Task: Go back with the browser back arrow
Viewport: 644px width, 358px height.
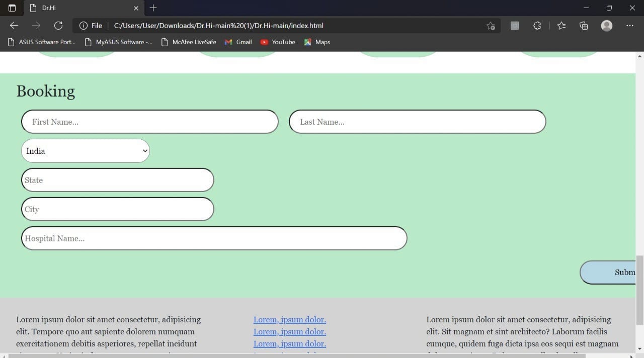Action: pos(14,26)
